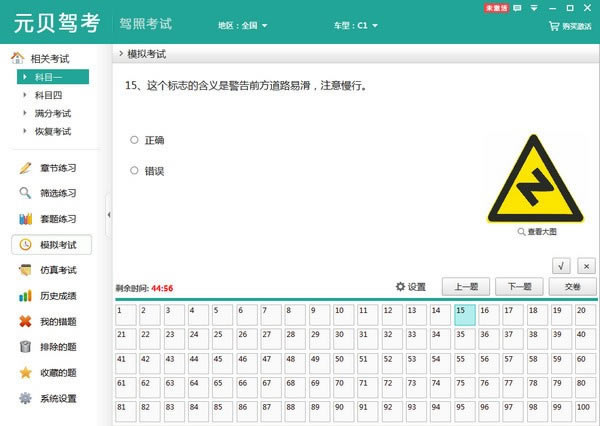Select the 正确 radio option
Screen dimensions: 600x426
134,140
